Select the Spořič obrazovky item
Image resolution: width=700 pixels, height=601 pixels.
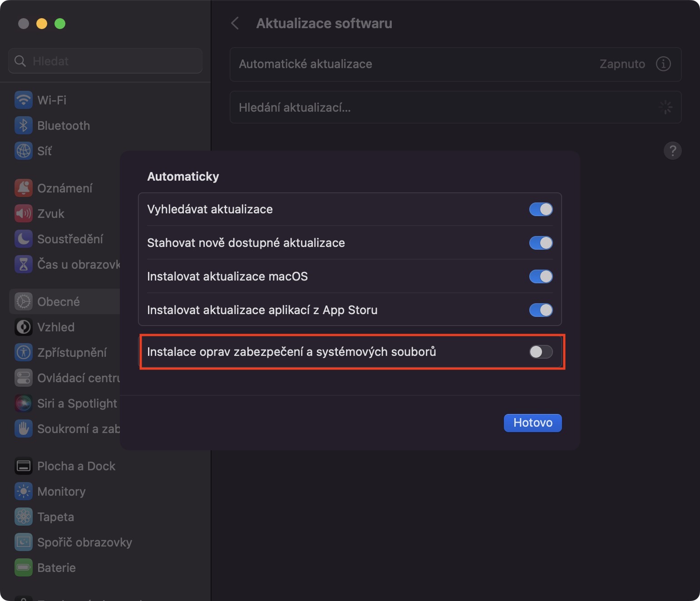84,542
